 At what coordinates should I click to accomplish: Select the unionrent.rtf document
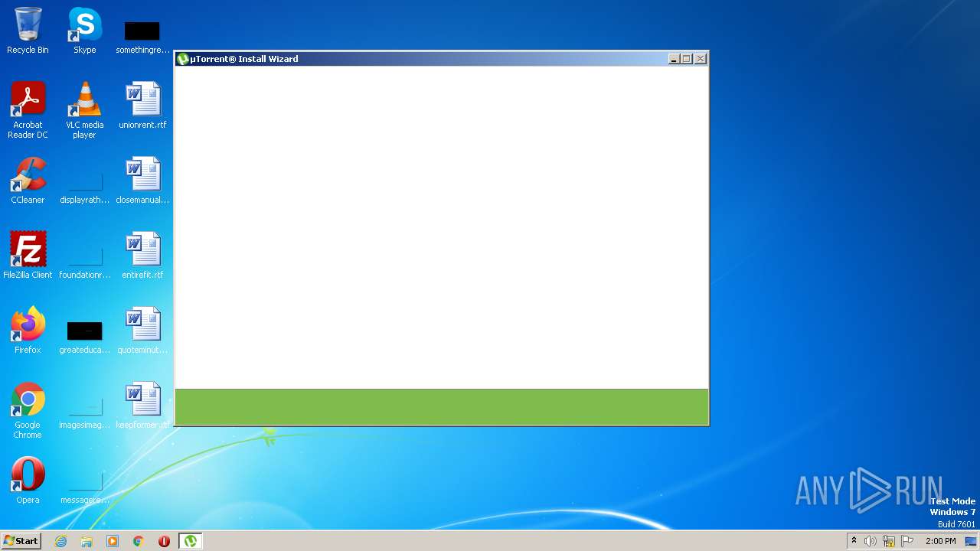[142, 106]
